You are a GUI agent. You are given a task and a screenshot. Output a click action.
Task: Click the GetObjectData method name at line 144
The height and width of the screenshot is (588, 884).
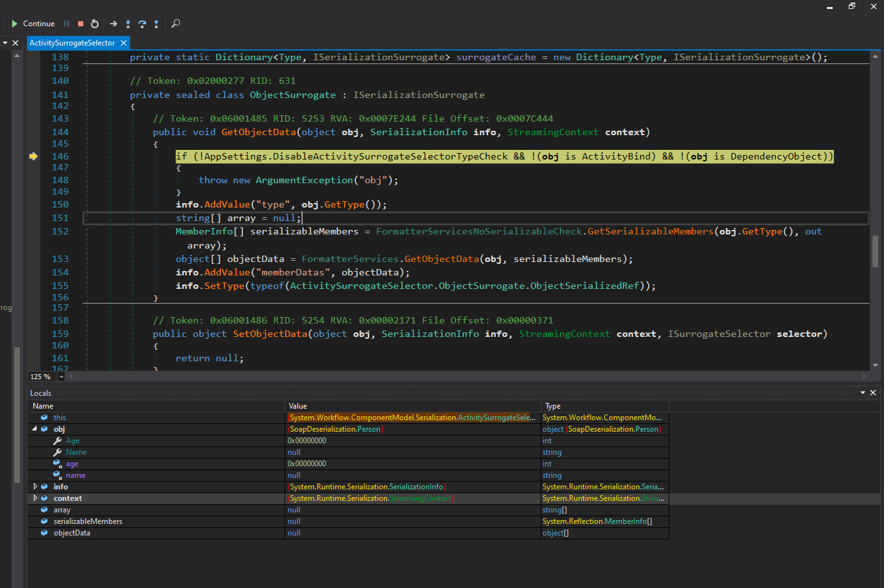pos(259,132)
